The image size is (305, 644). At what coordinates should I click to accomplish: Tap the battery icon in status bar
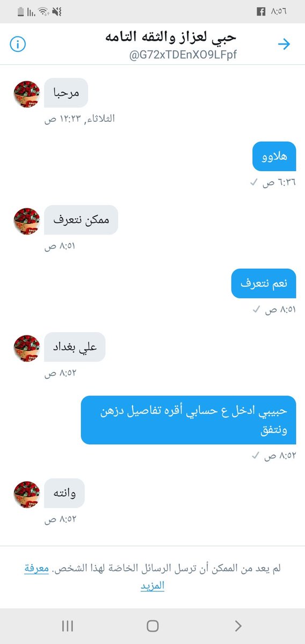pyautogui.click(x=20, y=11)
